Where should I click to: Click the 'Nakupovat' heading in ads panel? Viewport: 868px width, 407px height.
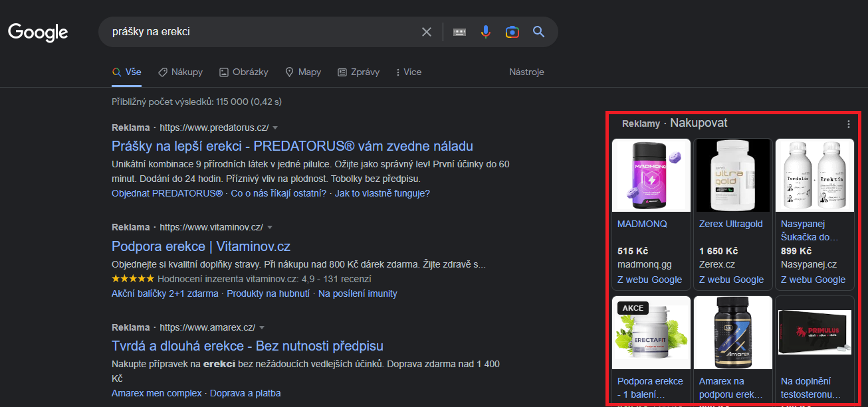coord(699,123)
